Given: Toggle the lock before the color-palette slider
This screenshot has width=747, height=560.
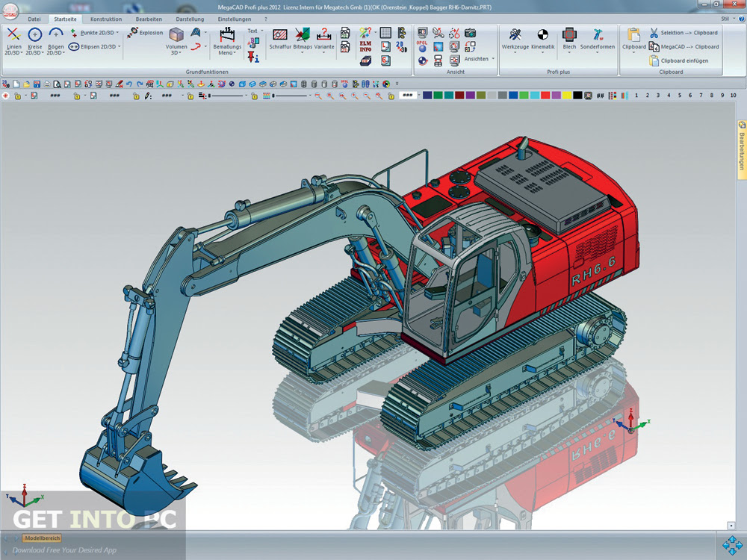Looking at the screenshot, I should (255, 96).
